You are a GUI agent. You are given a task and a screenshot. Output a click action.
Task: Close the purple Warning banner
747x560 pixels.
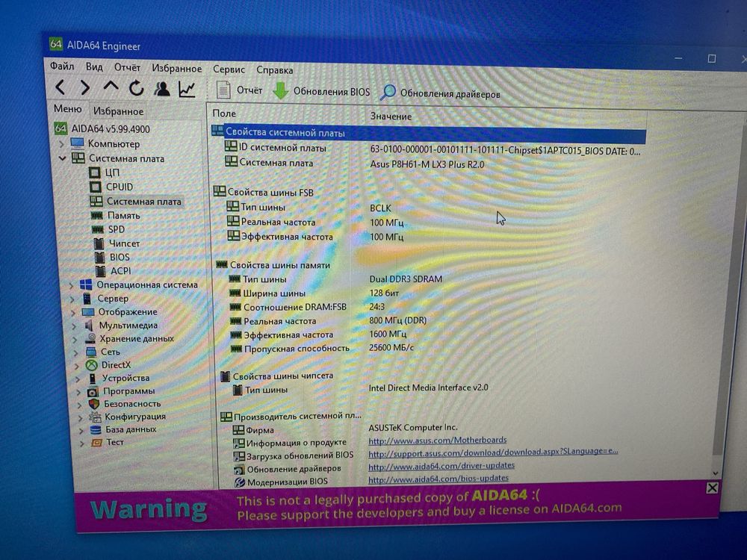(712, 488)
